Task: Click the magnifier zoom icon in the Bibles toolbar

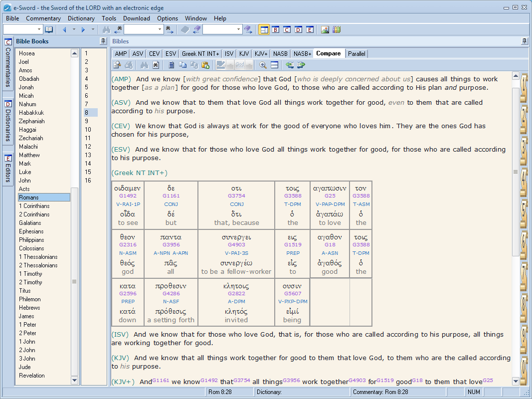Action: pyautogui.click(x=263, y=65)
